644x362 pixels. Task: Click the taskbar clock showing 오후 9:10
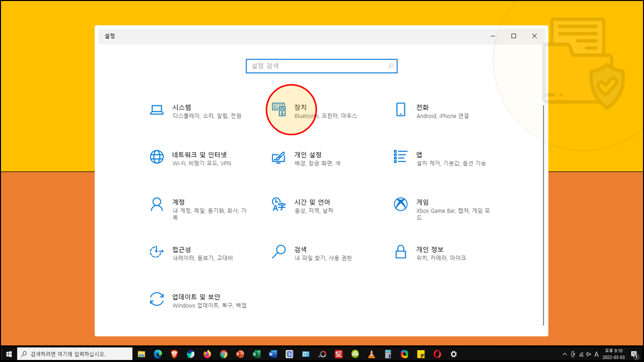pos(613,354)
